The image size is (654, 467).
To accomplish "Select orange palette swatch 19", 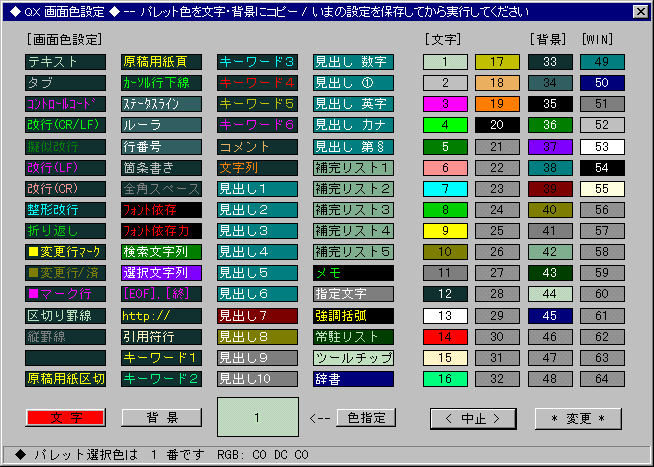I will 497,103.
